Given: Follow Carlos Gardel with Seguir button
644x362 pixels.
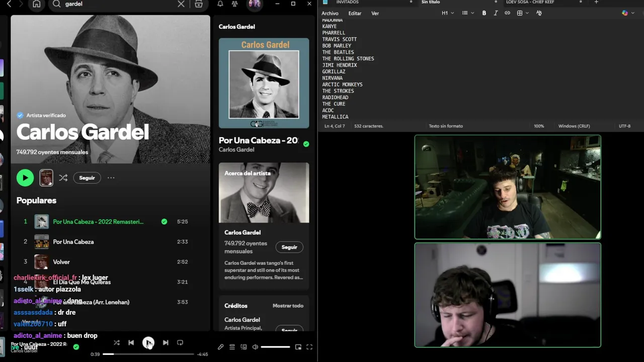Looking at the screenshot, I should pyautogui.click(x=87, y=177).
